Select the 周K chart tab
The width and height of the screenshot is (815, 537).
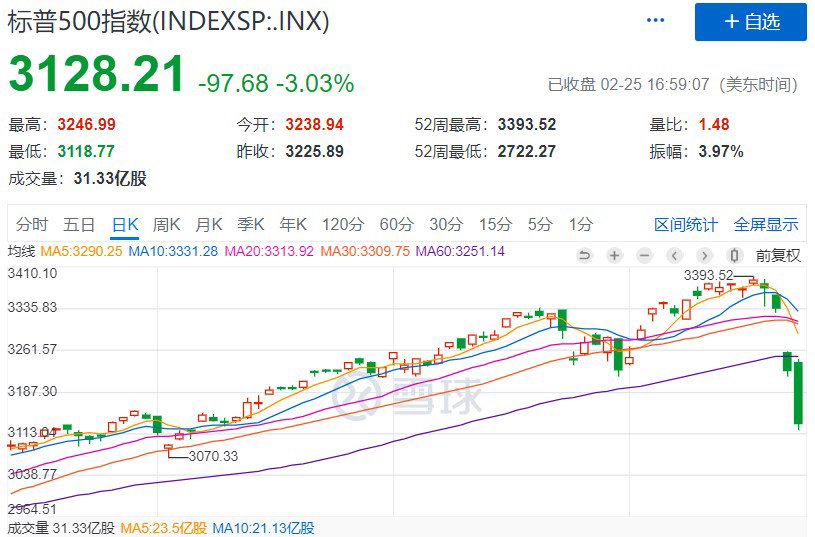166,225
